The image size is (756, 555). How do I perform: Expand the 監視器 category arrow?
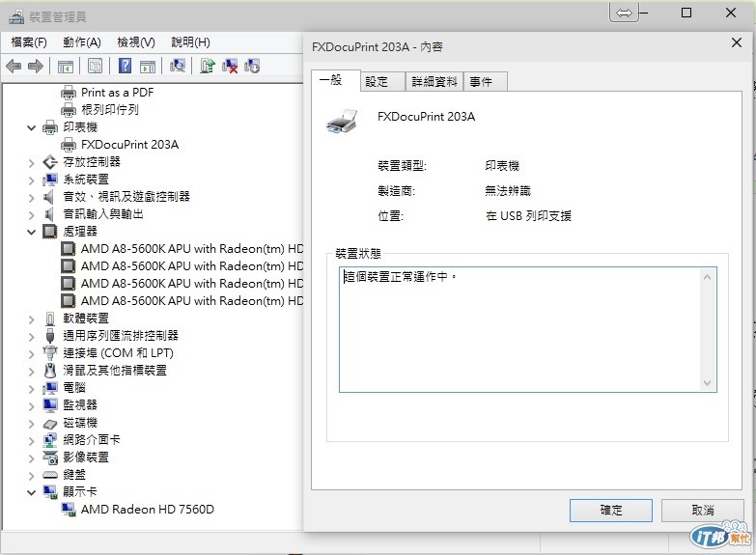tap(31, 405)
